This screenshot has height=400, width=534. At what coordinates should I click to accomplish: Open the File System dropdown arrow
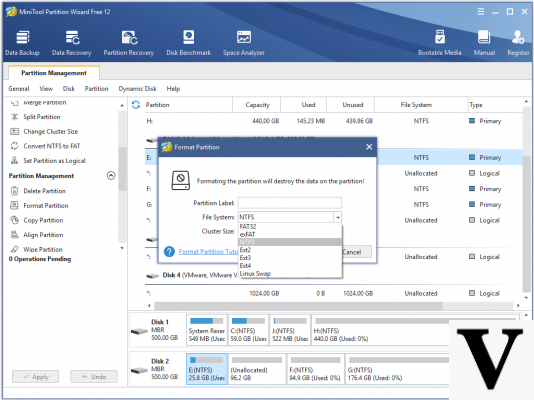click(337, 217)
